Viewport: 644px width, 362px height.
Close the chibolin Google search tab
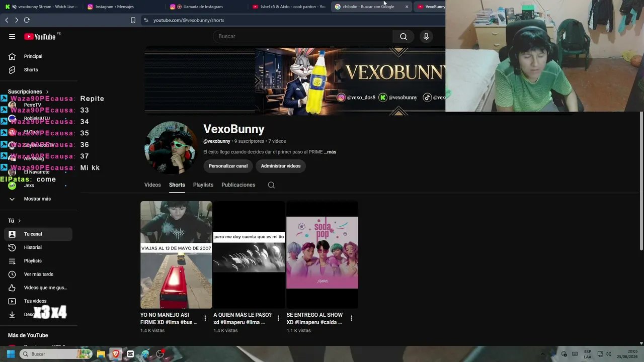(407, 7)
